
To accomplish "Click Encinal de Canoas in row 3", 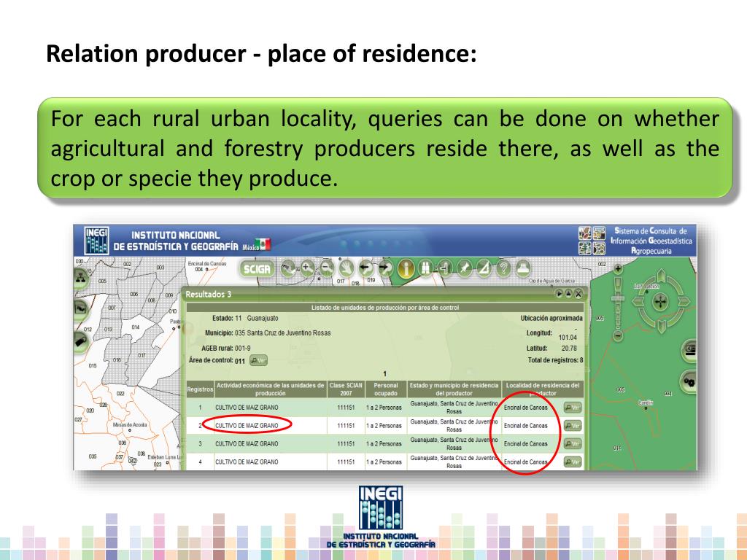I will click(525, 444).
